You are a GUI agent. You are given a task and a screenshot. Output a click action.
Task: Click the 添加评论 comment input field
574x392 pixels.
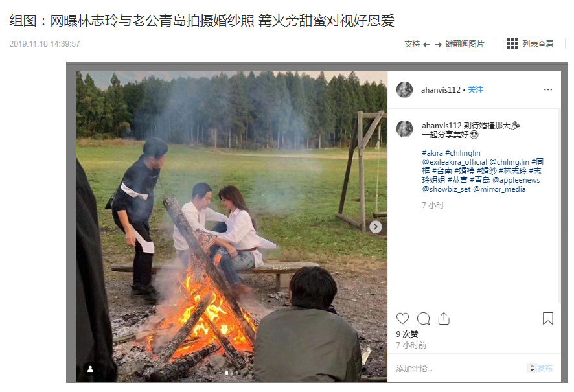tap(459, 369)
